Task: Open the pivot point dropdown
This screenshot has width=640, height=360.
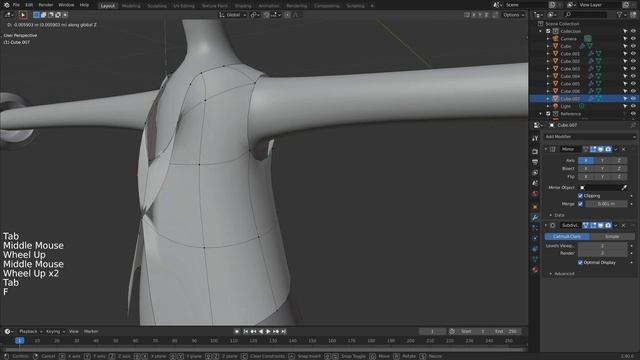Action: (255, 15)
